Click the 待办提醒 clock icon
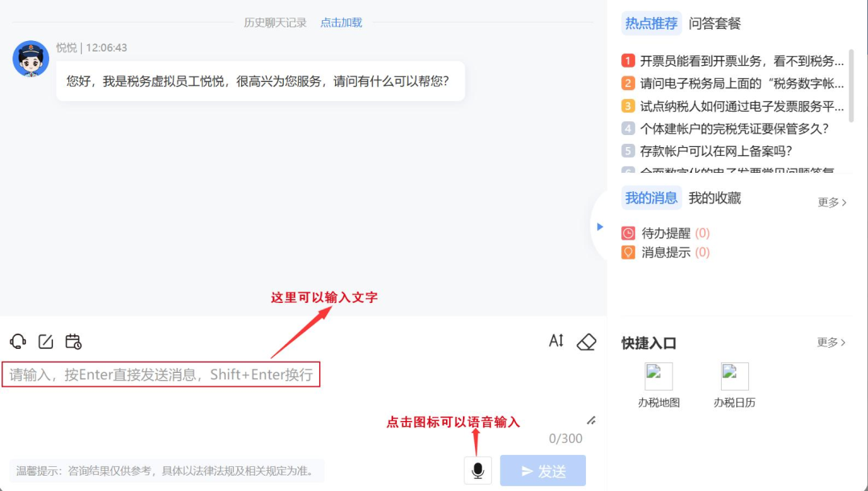The image size is (868, 491). pos(628,233)
